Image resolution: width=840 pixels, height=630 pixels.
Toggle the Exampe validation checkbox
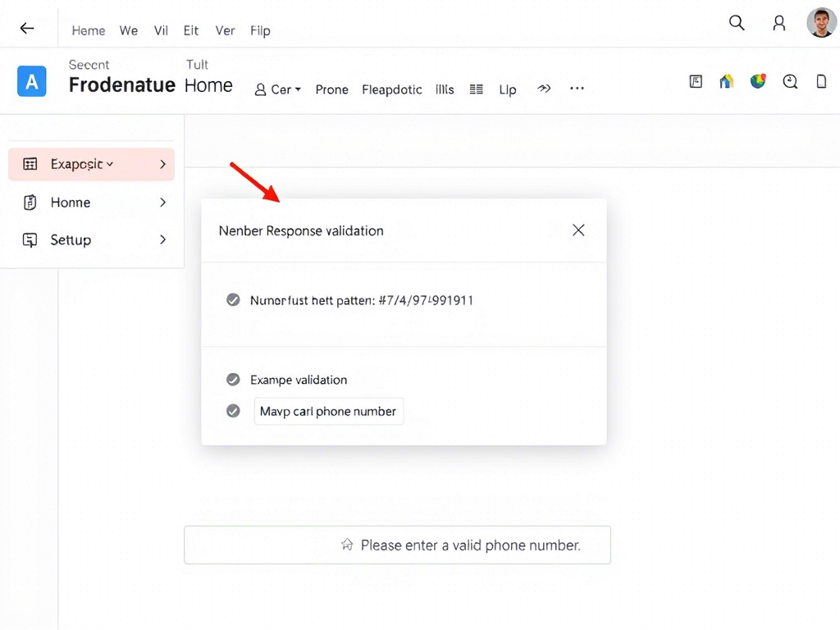tap(233, 380)
